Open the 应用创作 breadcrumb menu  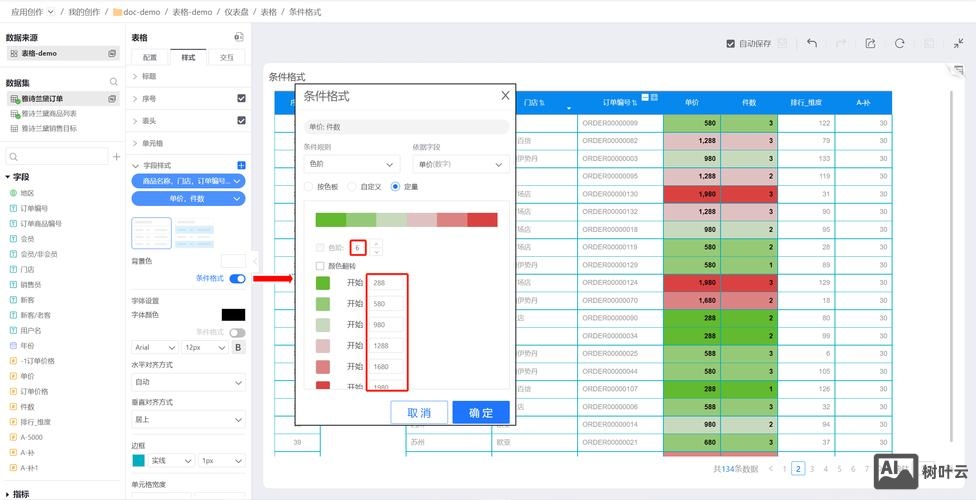click(32, 12)
